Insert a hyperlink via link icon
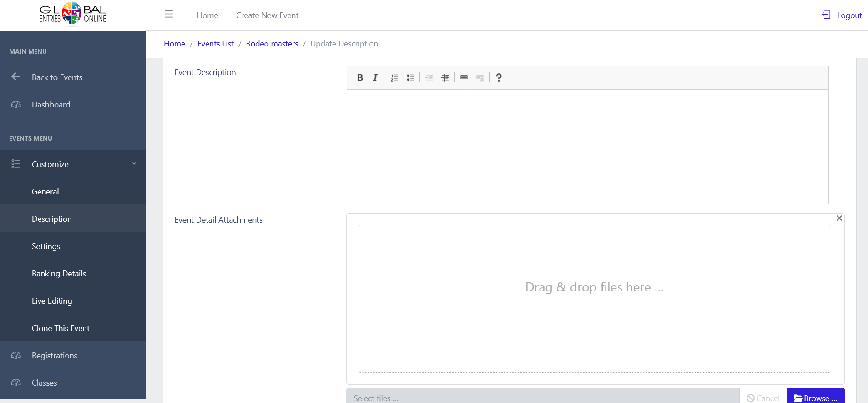 pyautogui.click(x=464, y=77)
